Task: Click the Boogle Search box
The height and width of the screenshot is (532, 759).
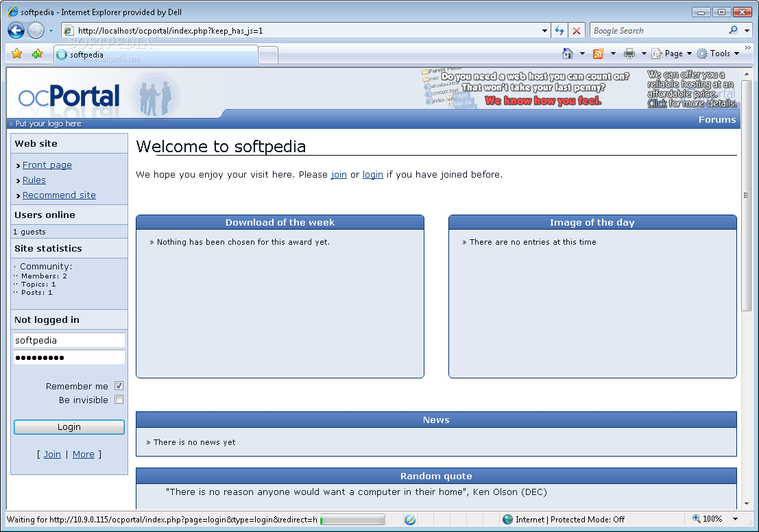Action: click(x=659, y=30)
